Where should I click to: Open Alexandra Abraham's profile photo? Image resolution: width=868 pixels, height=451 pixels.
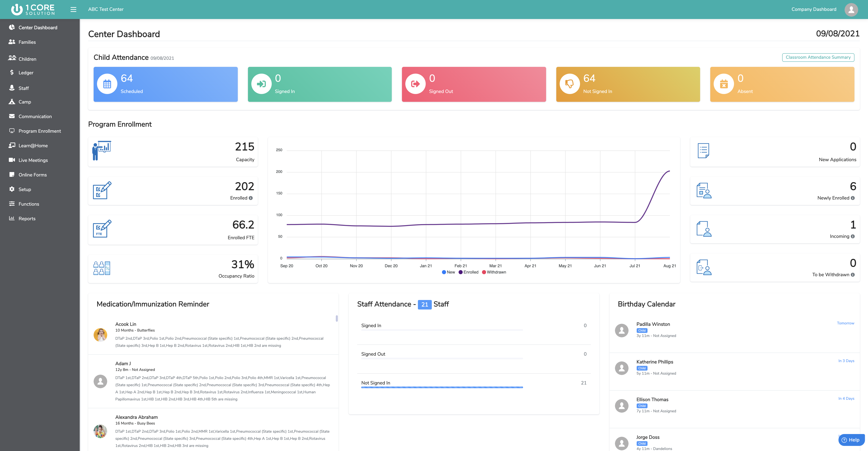point(100,431)
